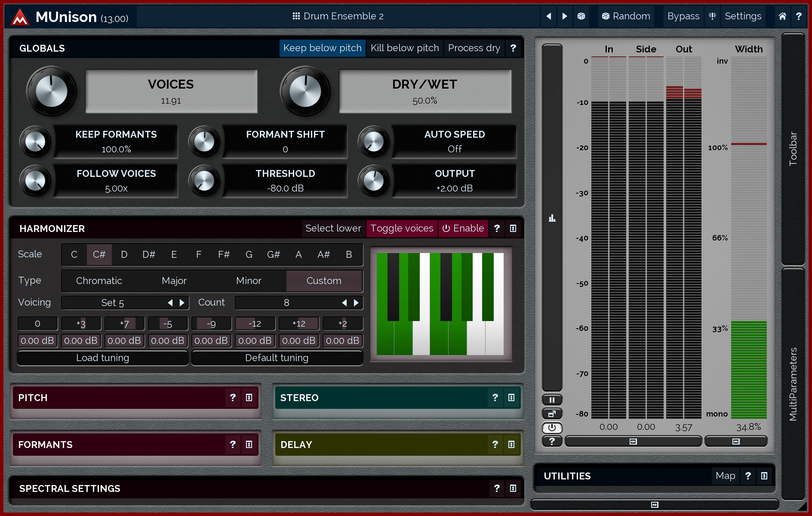Toggle the Harmonizer Enable button
This screenshot has height=516, width=812.
tap(463, 229)
